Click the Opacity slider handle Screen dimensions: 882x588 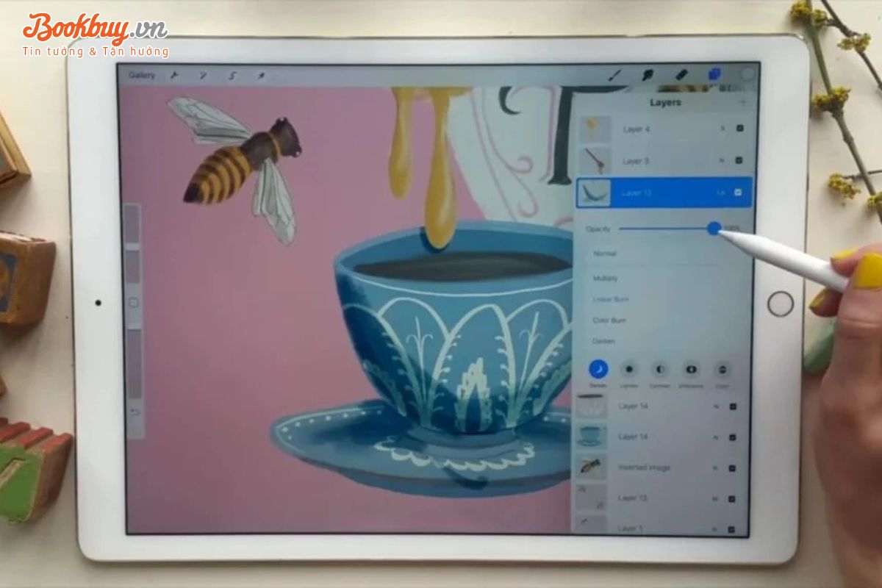click(714, 229)
